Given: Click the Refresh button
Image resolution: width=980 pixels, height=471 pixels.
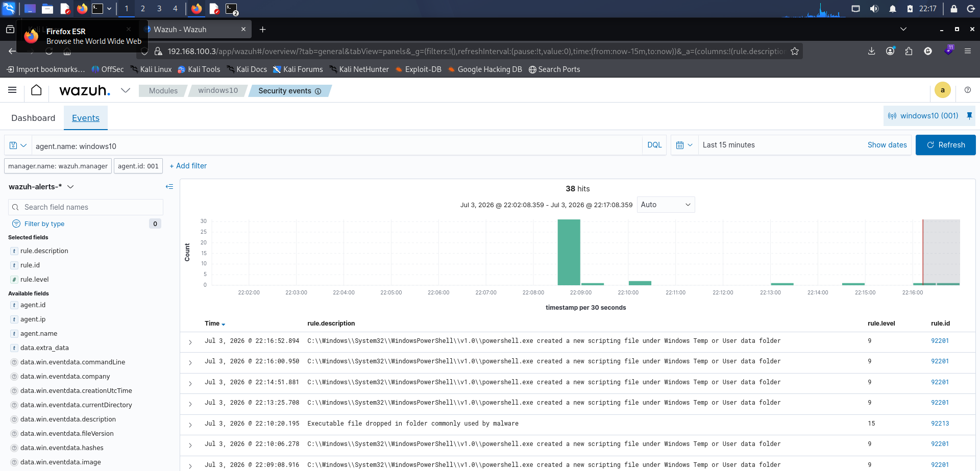Looking at the screenshot, I should pos(945,145).
